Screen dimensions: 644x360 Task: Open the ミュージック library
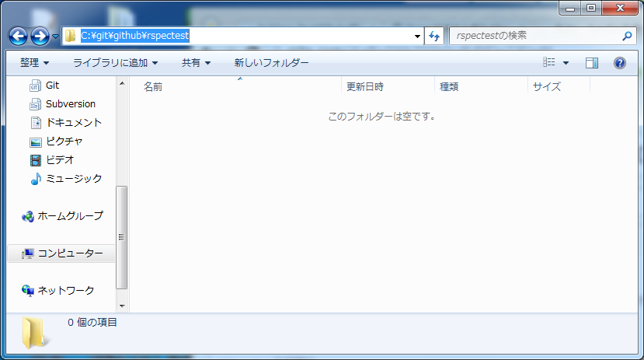(x=66, y=179)
